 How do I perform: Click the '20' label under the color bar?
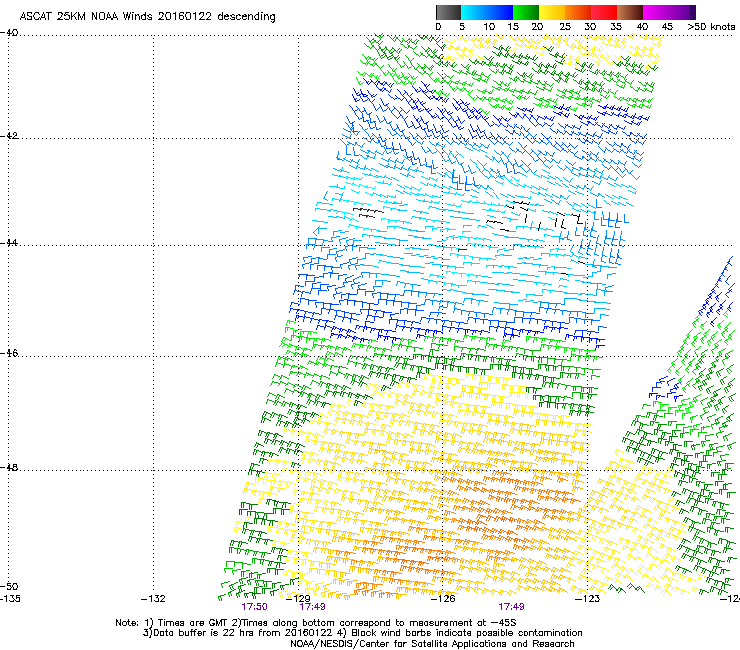coord(537,27)
